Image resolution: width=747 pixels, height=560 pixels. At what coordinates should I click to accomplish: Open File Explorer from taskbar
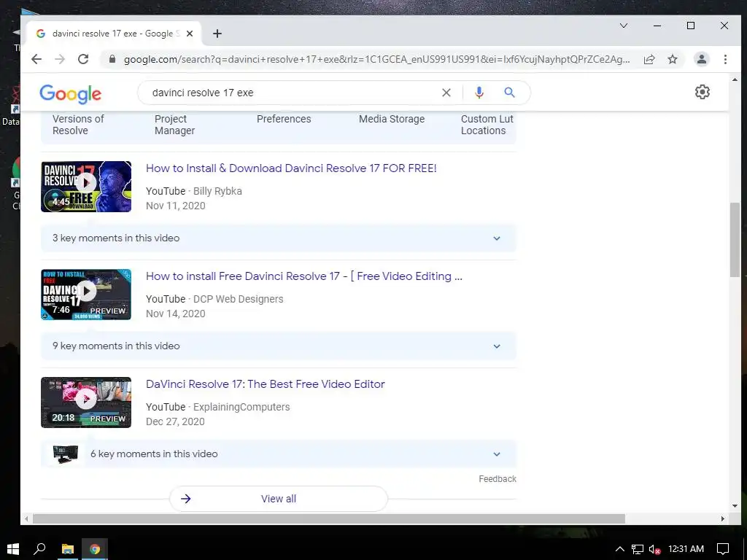coord(68,549)
